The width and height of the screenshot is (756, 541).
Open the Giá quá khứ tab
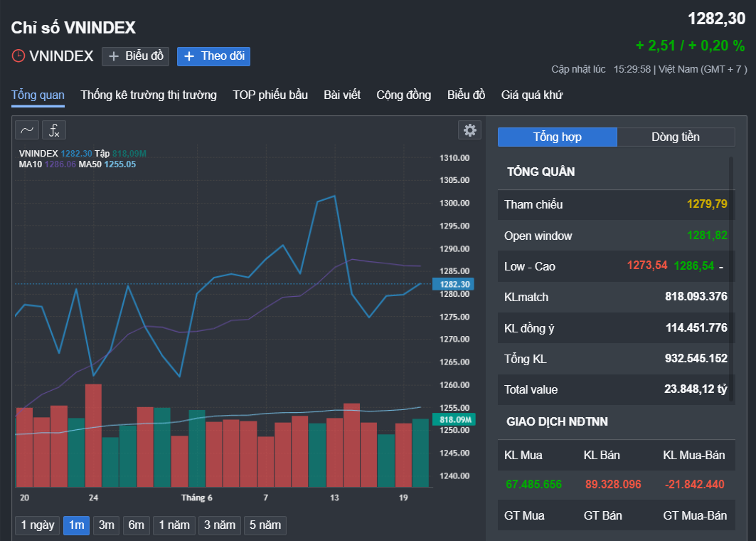532,95
